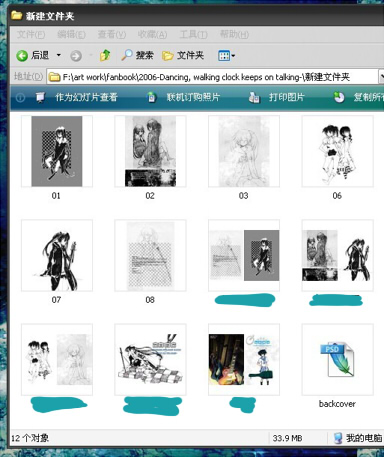This screenshot has height=457, width=384.
Task: Select thumbnail of image 07
Action: click(x=57, y=255)
